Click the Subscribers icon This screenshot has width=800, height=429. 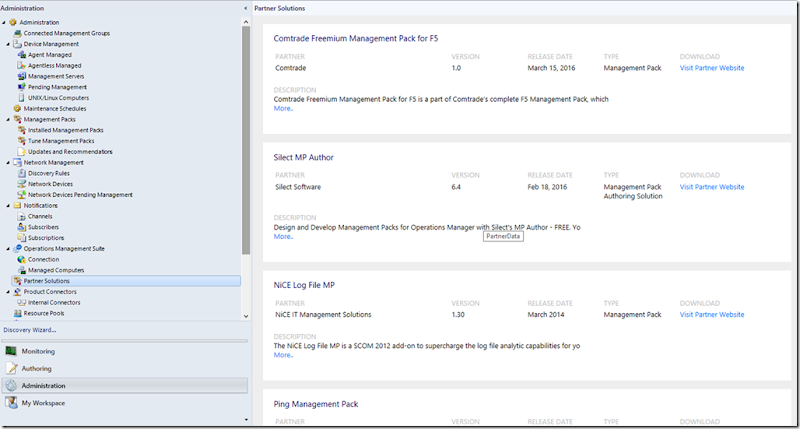click(21, 227)
